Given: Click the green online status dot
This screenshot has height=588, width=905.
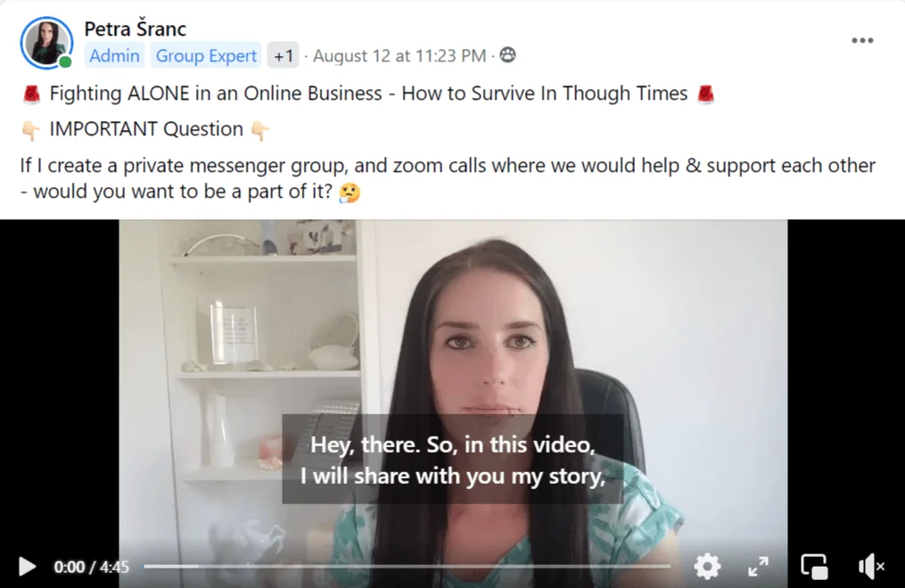Looking at the screenshot, I should pyautogui.click(x=65, y=61).
